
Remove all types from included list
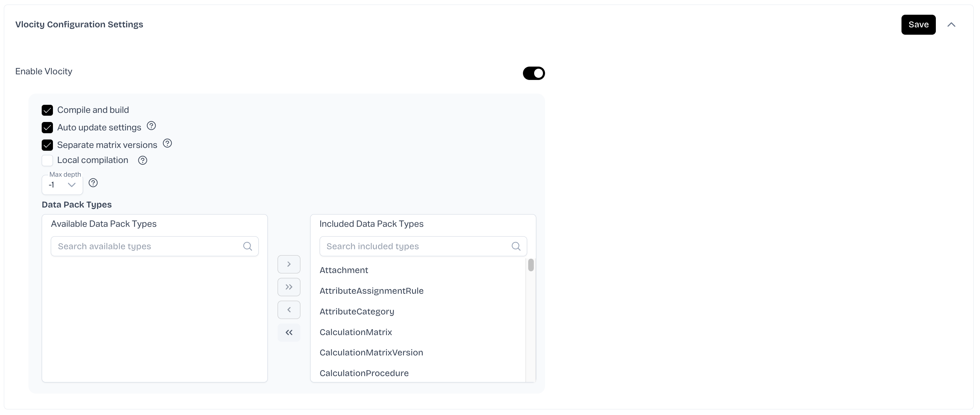[x=289, y=333]
